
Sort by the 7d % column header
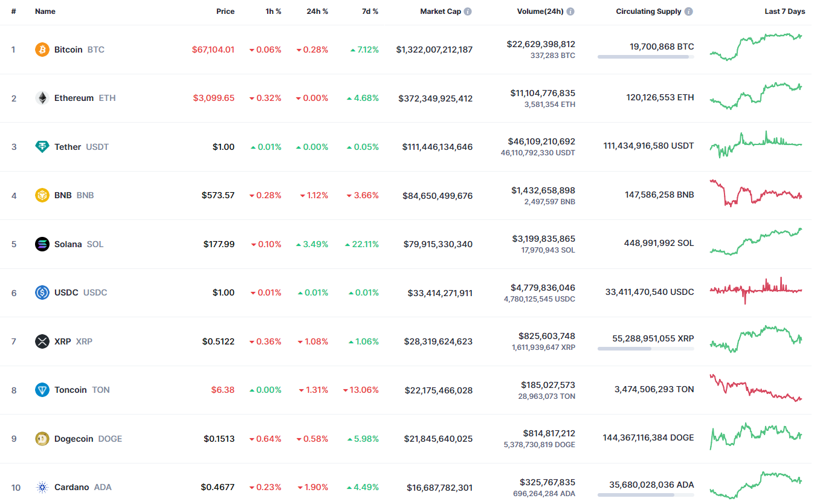tap(370, 11)
